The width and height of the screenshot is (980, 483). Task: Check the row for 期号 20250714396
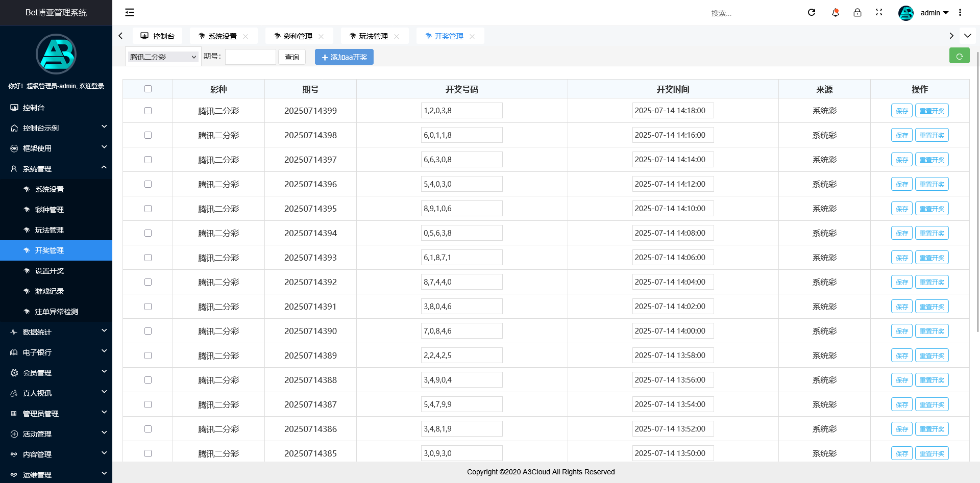point(148,184)
